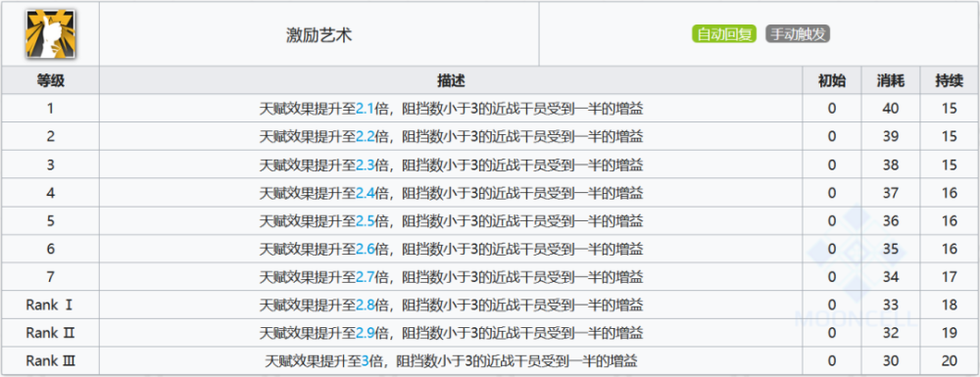Click the cost value 32
The image size is (980, 377).
[x=891, y=333]
